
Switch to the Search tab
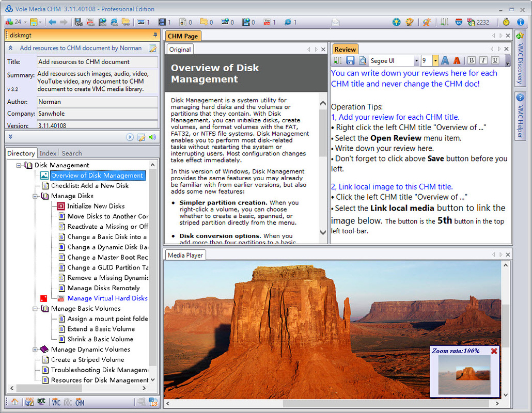[x=72, y=153]
